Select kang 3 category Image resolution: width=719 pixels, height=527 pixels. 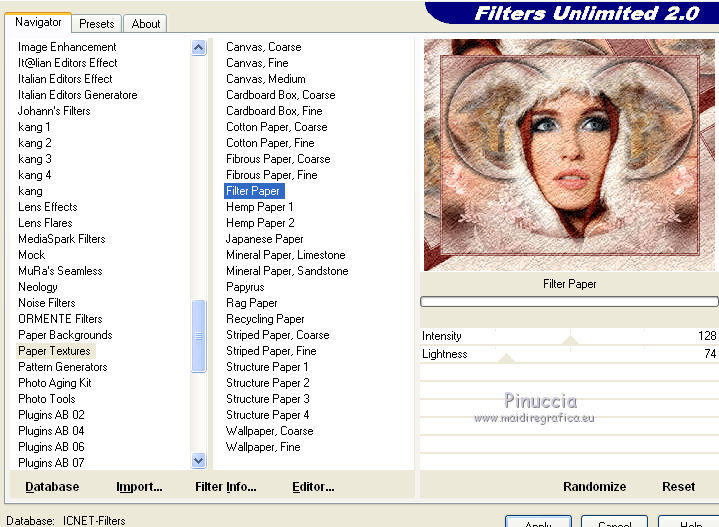[x=34, y=159]
